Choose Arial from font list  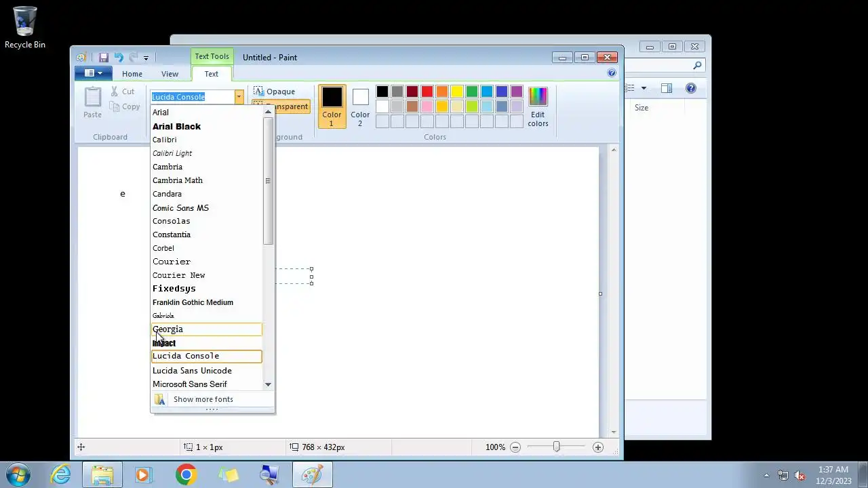click(207, 113)
